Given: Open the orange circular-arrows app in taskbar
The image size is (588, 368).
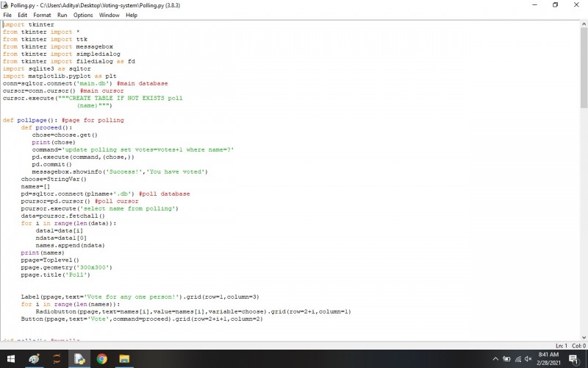Looking at the screenshot, I should pyautogui.click(x=57, y=359).
